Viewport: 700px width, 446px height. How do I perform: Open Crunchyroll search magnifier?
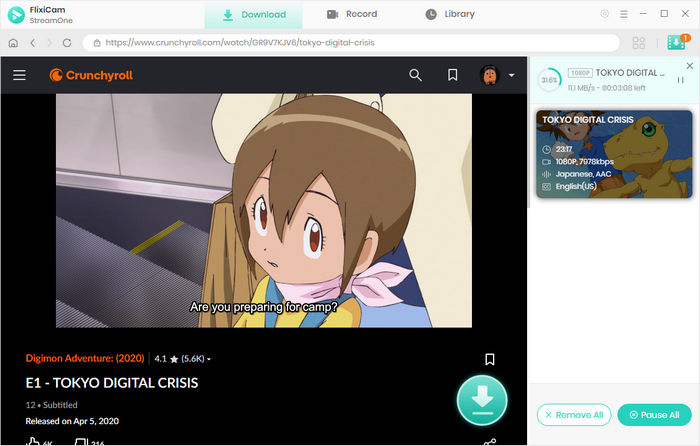point(416,75)
